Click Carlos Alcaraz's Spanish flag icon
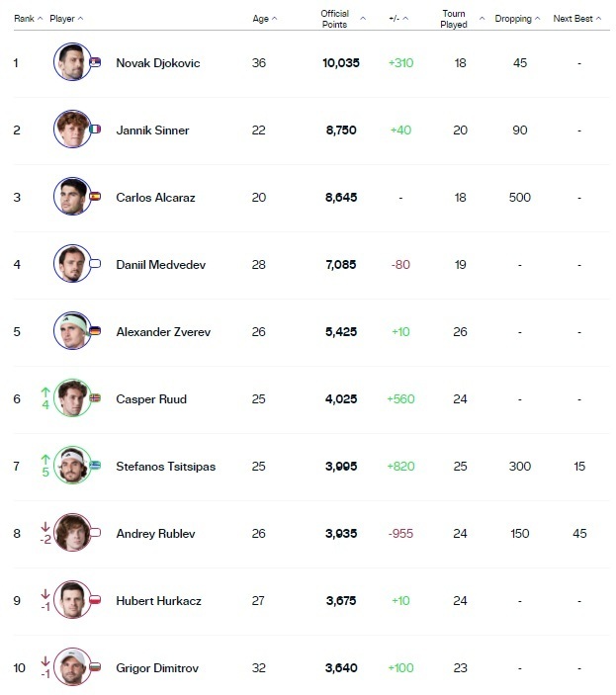The width and height of the screenshot is (616, 695). 95,197
